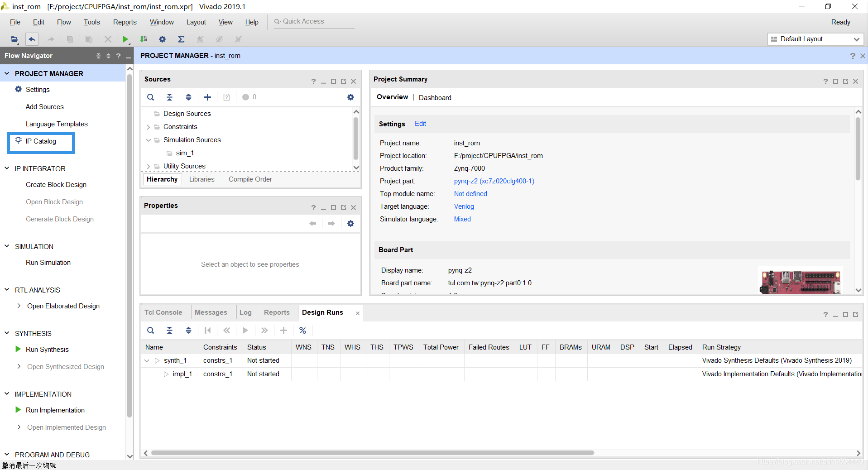Click the Verilog target language link
The height and width of the screenshot is (470, 868).
464,206
